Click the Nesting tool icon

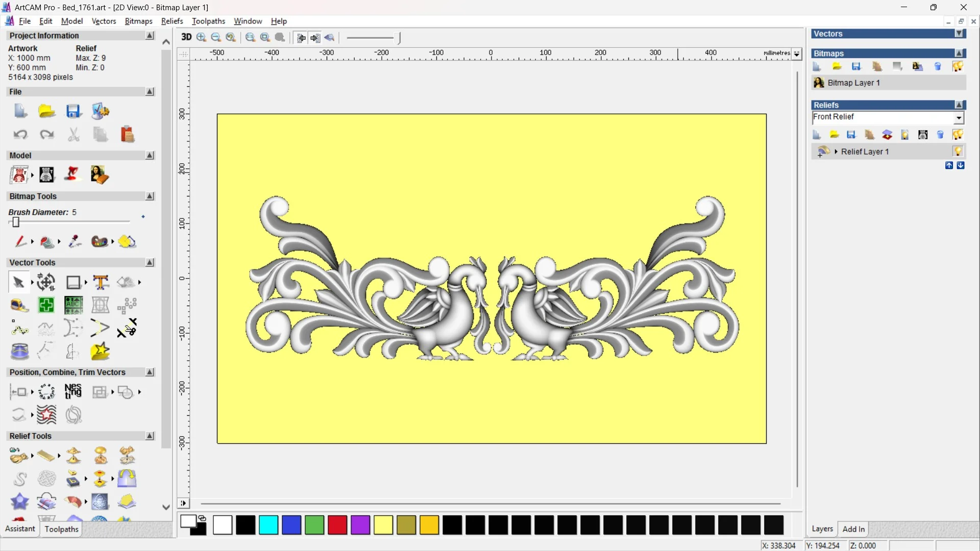point(73,392)
